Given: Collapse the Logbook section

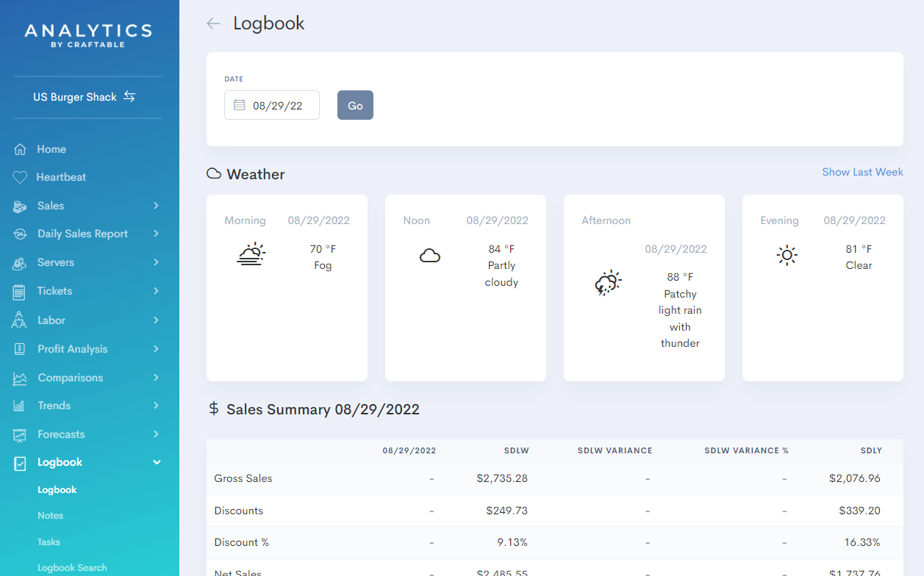Looking at the screenshot, I should 156,462.
